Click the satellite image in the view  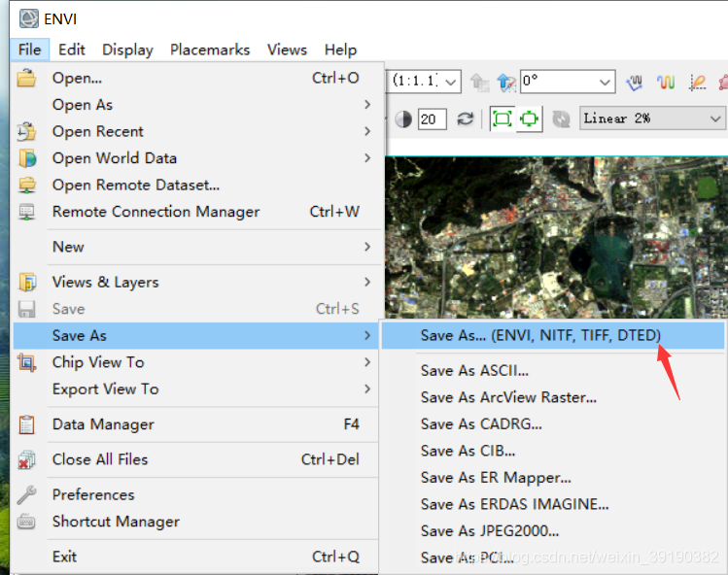(556, 238)
